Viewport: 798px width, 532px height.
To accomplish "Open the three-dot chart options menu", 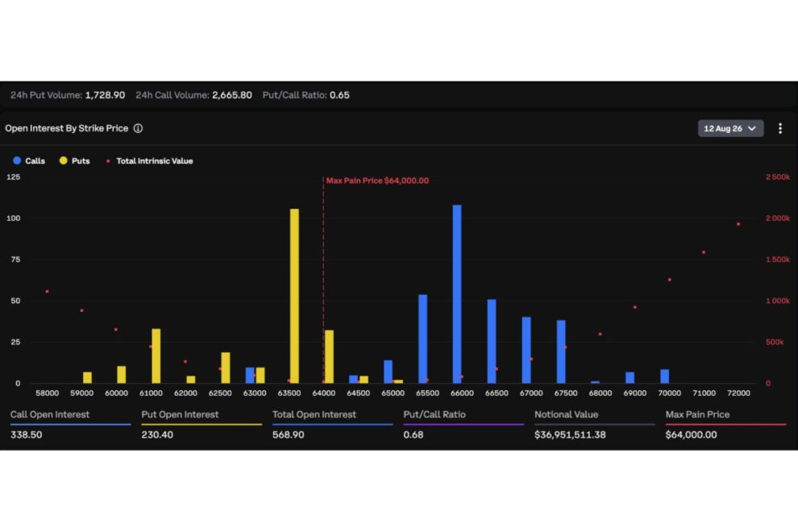I will coord(779,128).
